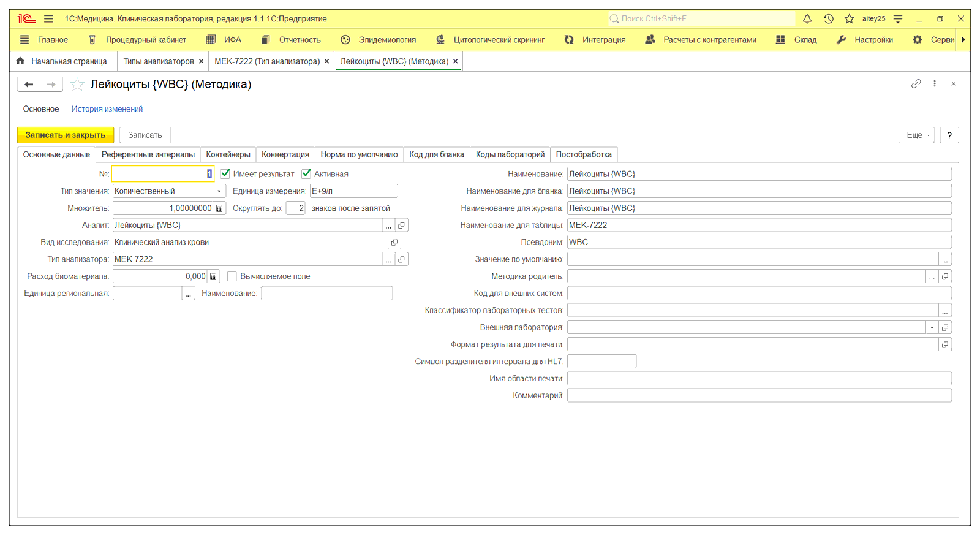This screenshot has width=980, height=535.
Task: Choose Тип анализатора via ellipsis button
Action: [x=388, y=260]
